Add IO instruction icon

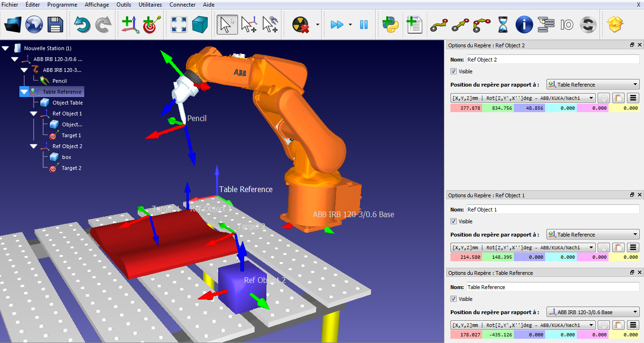[567, 24]
